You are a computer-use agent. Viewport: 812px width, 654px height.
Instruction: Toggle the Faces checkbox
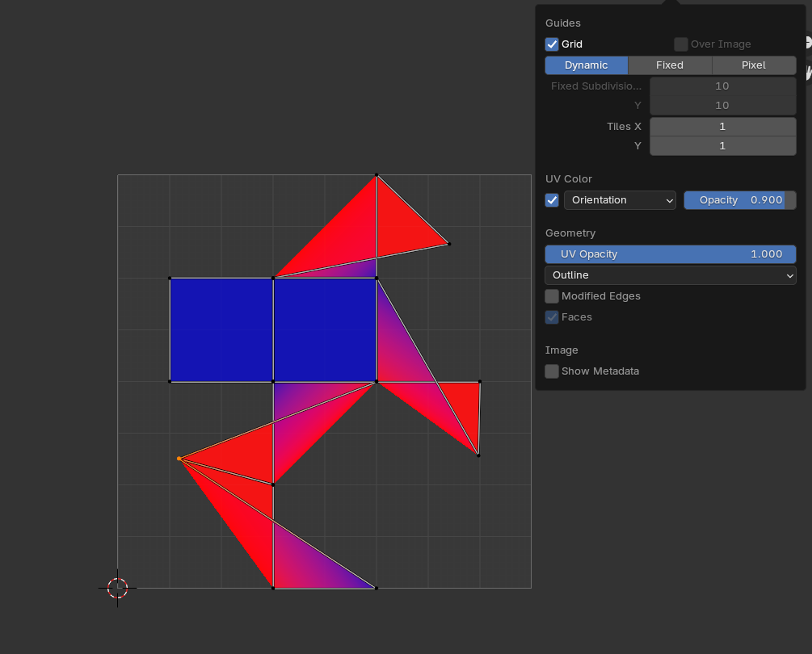552,317
